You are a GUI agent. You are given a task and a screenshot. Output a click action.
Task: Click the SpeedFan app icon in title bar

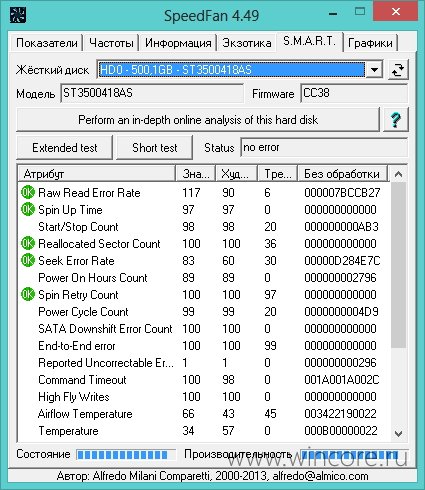tap(18, 15)
